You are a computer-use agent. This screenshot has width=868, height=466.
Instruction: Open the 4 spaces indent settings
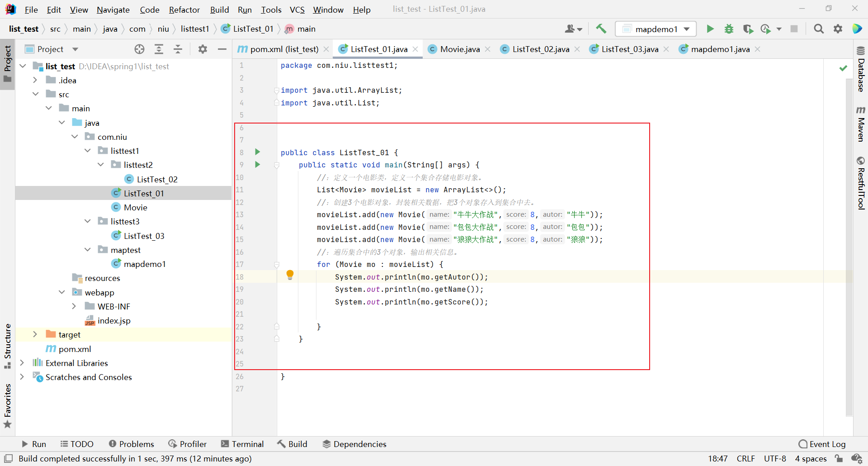(811, 458)
